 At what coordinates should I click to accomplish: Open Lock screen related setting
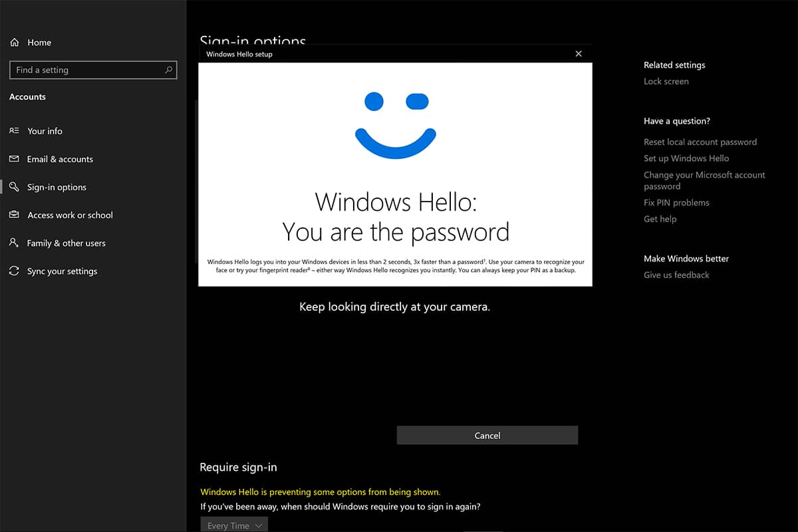tap(666, 82)
